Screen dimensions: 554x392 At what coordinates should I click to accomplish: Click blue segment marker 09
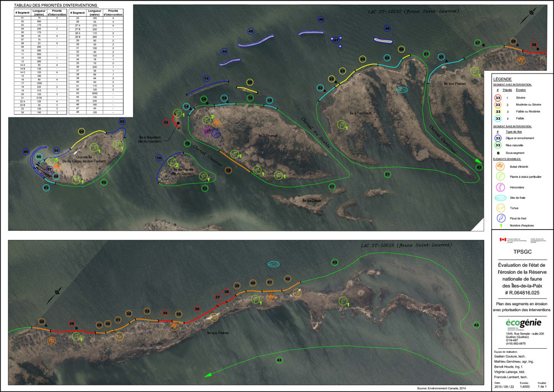tap(26, 152)
